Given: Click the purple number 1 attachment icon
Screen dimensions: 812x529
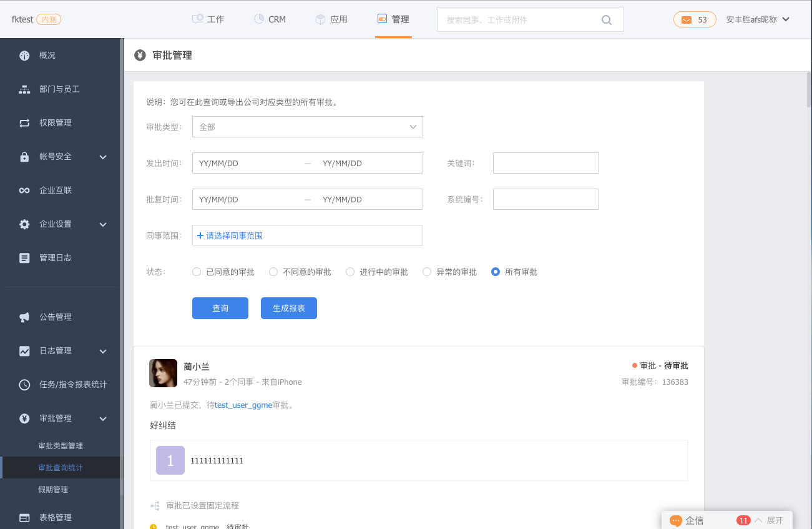Looking at the screenshot, I should [170, 460].
